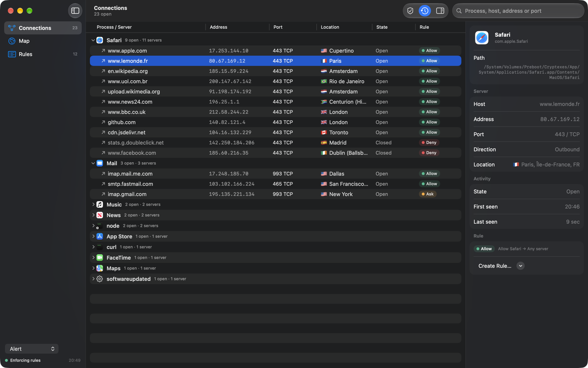Toggle the connection history clock button
Image resolution: width=588 pixels, height=368 pixels.
(x=424, y=11)
